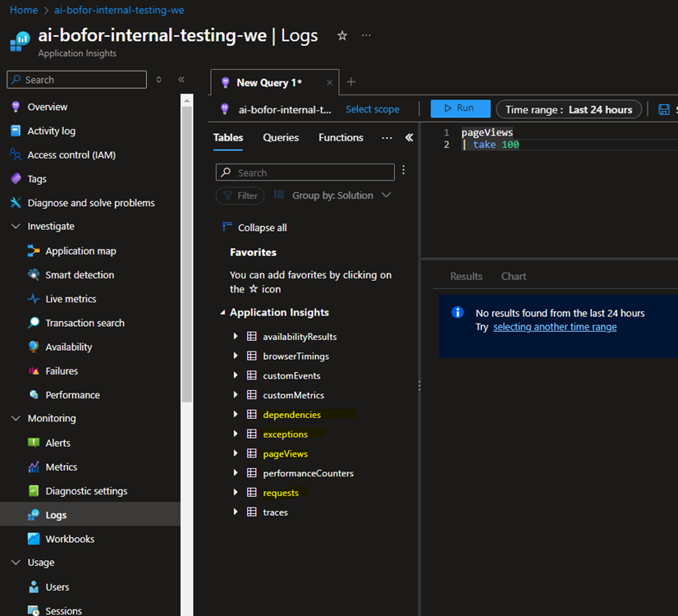Click selecting another time range link
The width and height of the screenshot is (678, 616).
(x=555, y=327)
